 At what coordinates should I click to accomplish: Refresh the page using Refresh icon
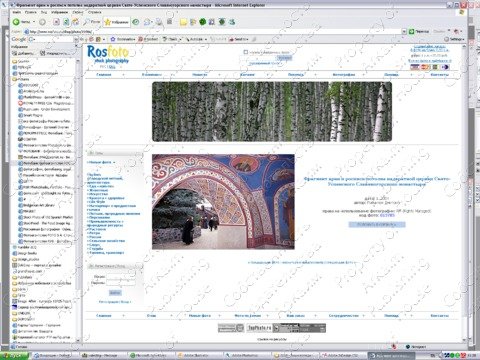coord(66,22)
